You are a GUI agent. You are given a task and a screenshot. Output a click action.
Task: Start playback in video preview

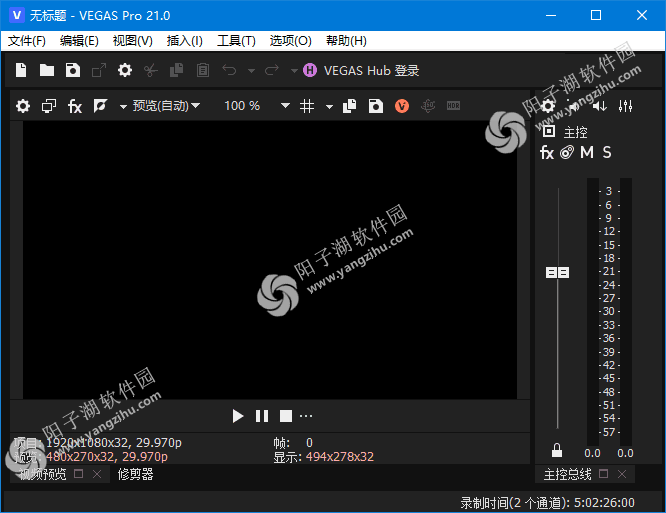[x=238, y=416]
